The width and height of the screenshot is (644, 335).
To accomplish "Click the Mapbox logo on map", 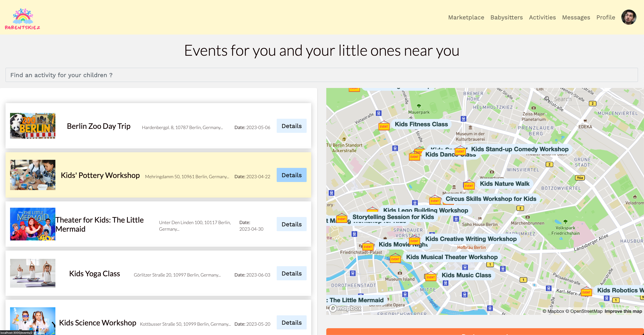I will (345, 308).
